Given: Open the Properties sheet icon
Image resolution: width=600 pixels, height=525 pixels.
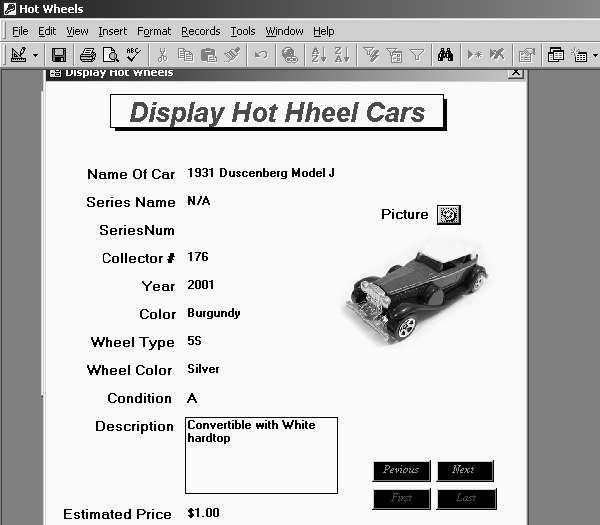Looking at the screenshot, I should click(x=527, y=55).
